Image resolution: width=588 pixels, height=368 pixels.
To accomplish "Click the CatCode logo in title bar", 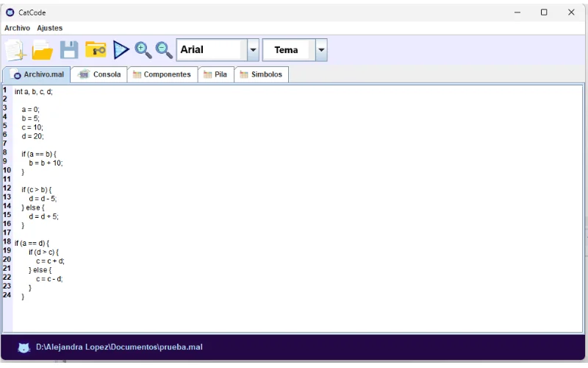I will 10,13.
